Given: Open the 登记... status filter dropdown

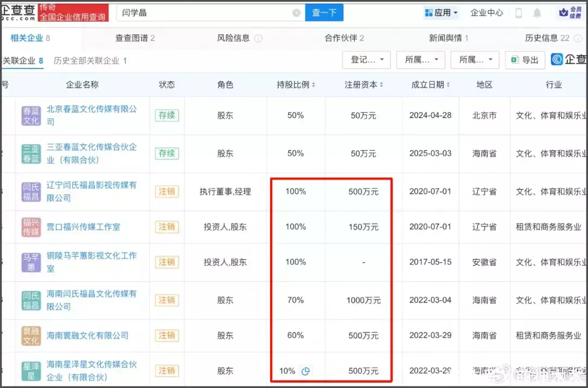Looking at the screenshot, I should [366, 60].
